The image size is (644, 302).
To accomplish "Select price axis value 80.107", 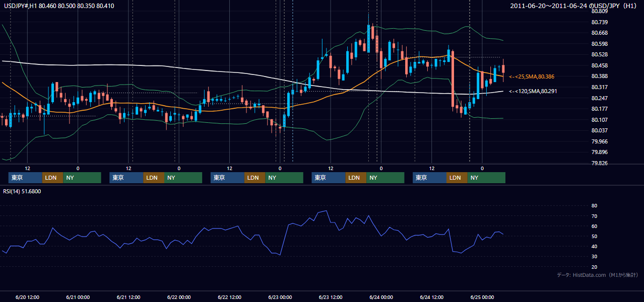I will tap(599, 120).
